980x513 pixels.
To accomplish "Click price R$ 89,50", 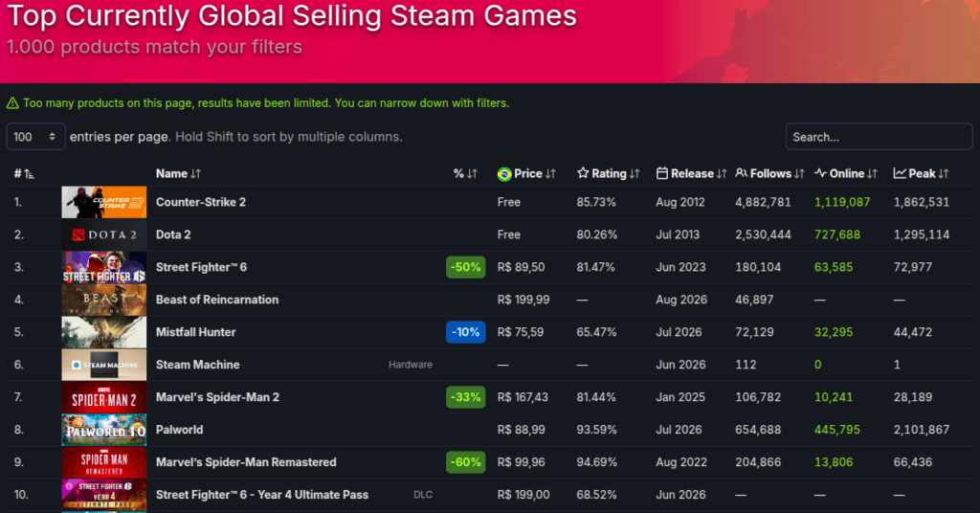I will click(x=521, y=267).
